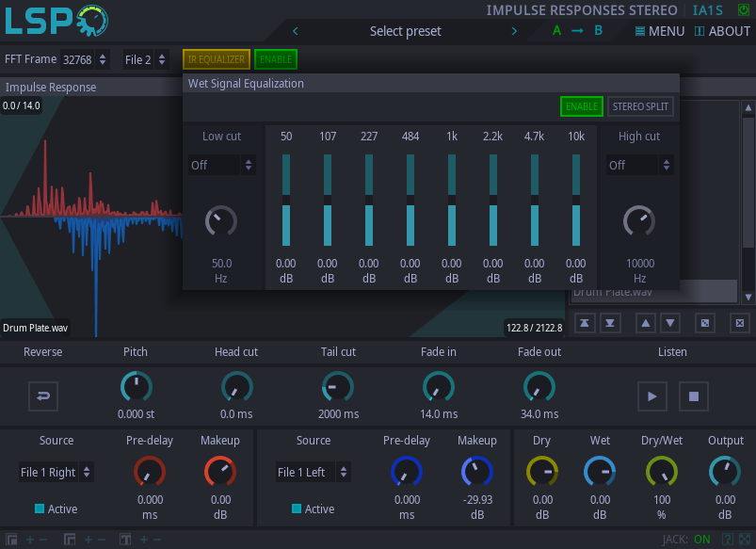This screenshot has height=549, width=756.
Task: Copy state A to B arrow
Action: click(x=577, y=31)
